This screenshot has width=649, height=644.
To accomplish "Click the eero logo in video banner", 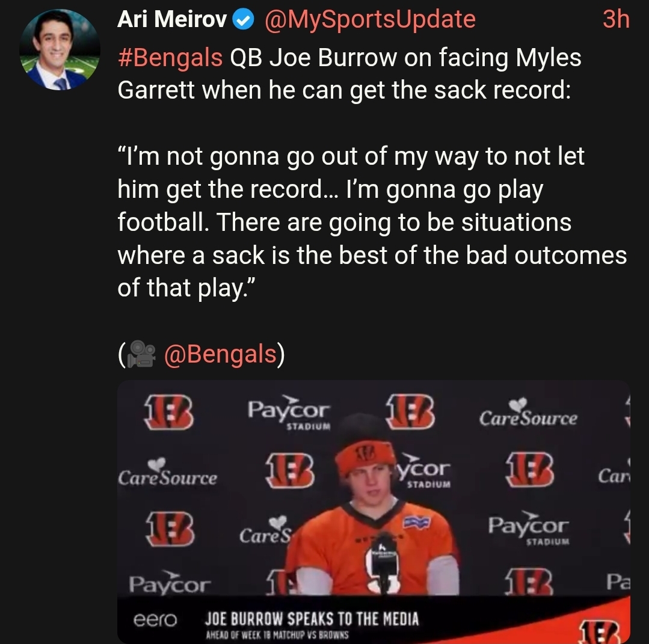I will 155,619.
